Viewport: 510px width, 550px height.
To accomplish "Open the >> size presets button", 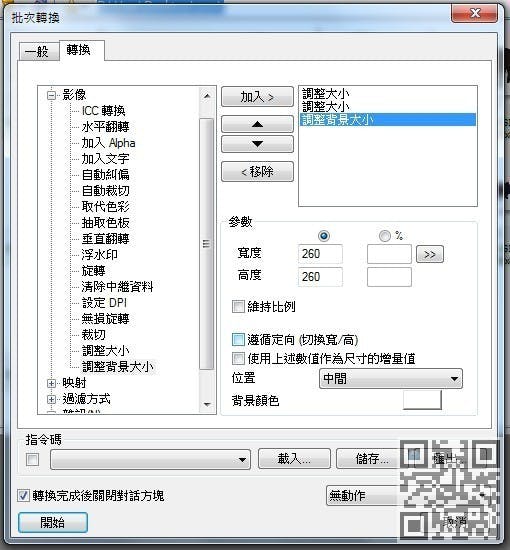I will 430,254.
